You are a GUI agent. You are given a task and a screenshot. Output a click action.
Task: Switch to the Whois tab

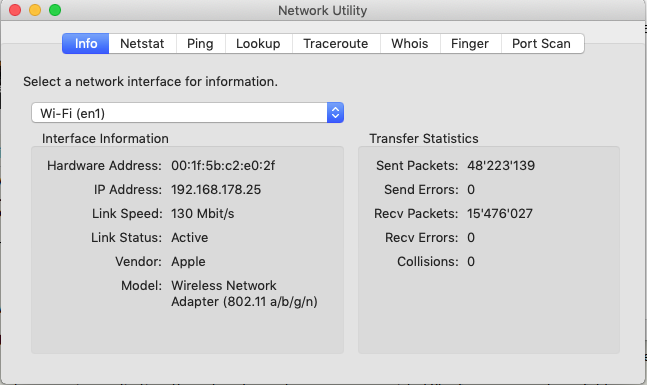pyautogui.click(x=410, y=43)
